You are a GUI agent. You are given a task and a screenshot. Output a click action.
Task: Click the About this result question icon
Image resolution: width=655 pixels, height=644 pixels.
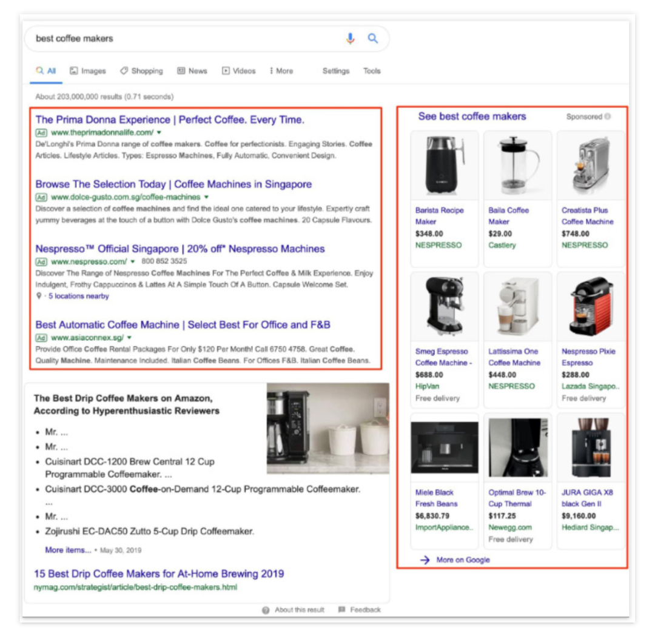click(266, 610)
